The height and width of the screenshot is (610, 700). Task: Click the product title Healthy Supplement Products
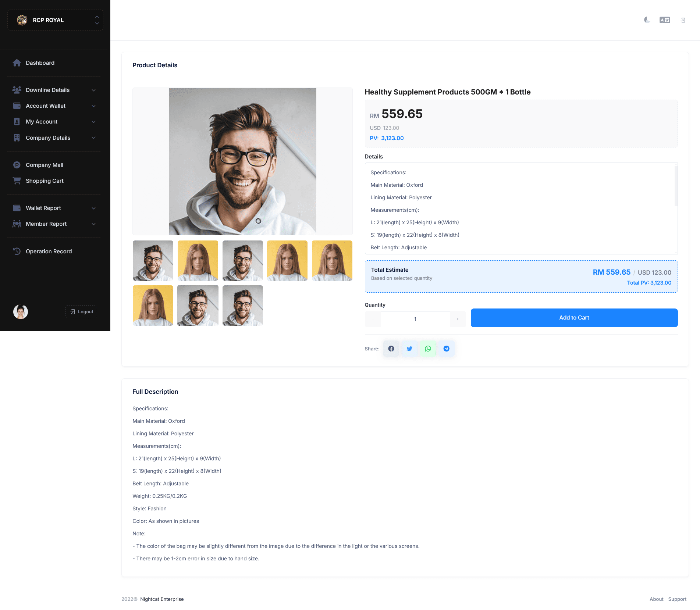[448, 92]
